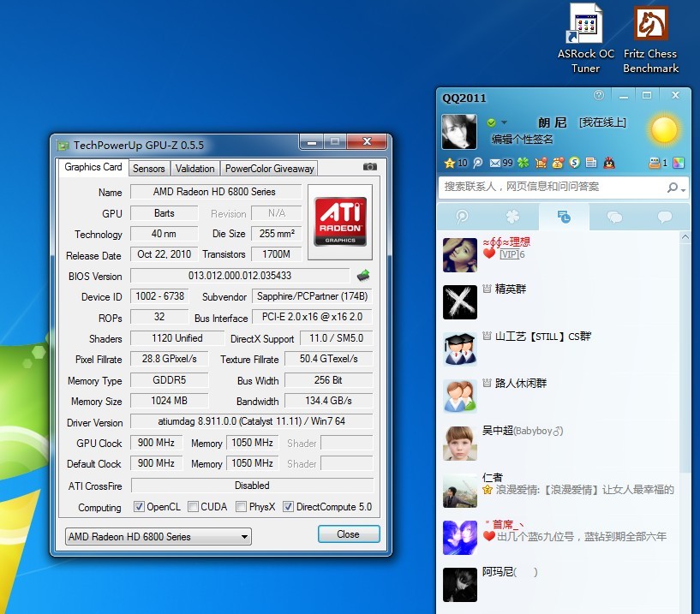Open the 路人休闲群 group entry
Screen dimensions: 700x614
click(x=559, y=396)
